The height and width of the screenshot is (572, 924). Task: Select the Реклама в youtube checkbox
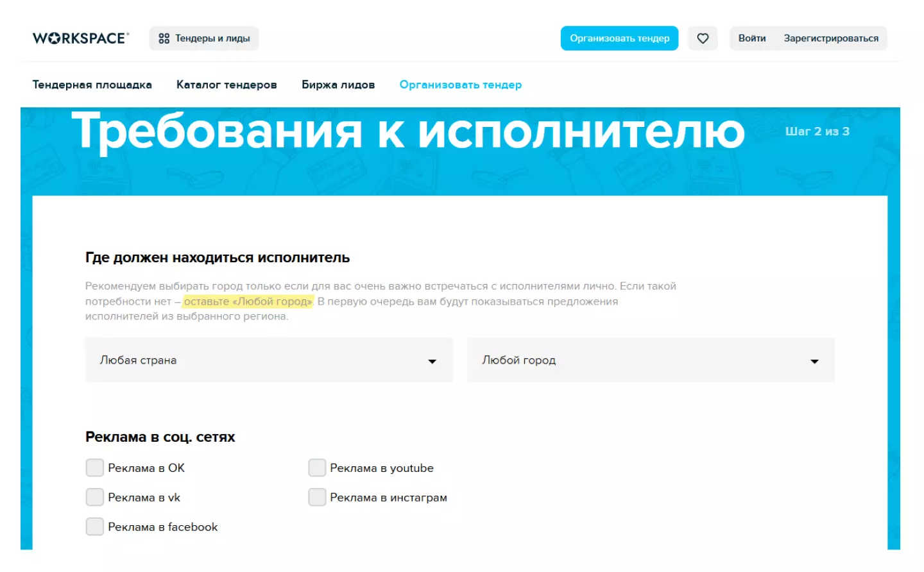pyautogui.click(x=317, y=468)
